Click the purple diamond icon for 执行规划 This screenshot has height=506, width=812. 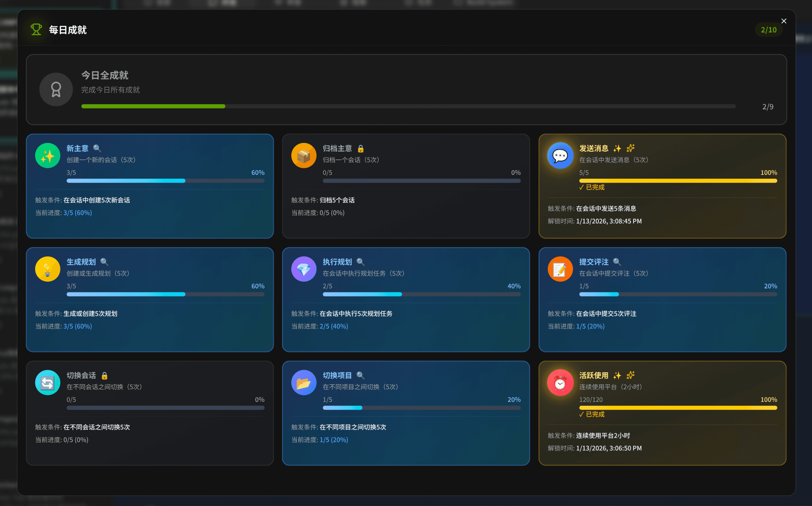tap(304, 269)
